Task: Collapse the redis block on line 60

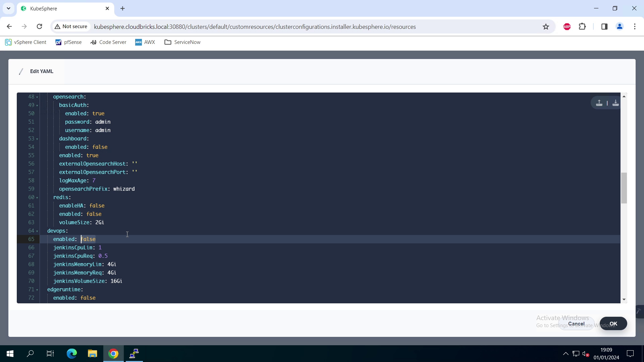Action: 37,198
